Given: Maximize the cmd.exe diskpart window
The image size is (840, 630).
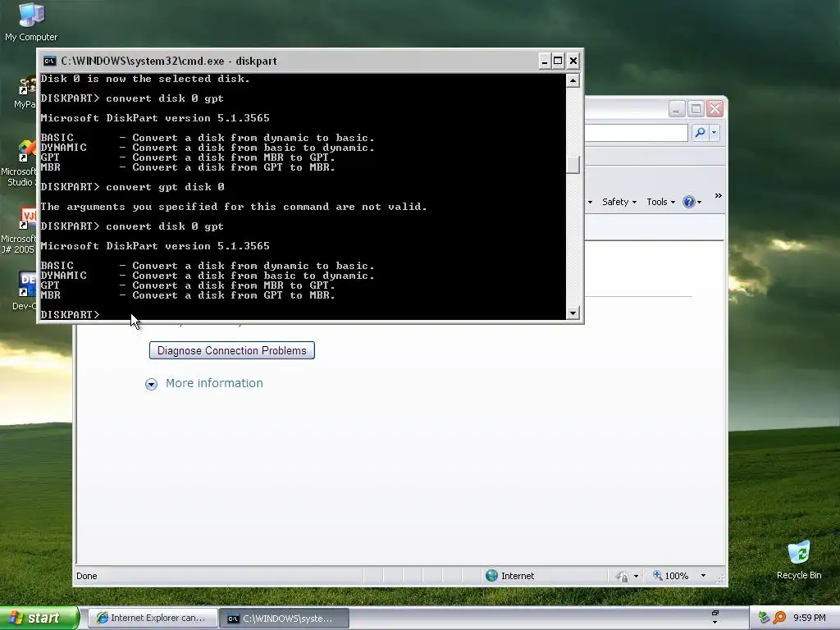Looking at the screenshot, I should tap(558, 61).
